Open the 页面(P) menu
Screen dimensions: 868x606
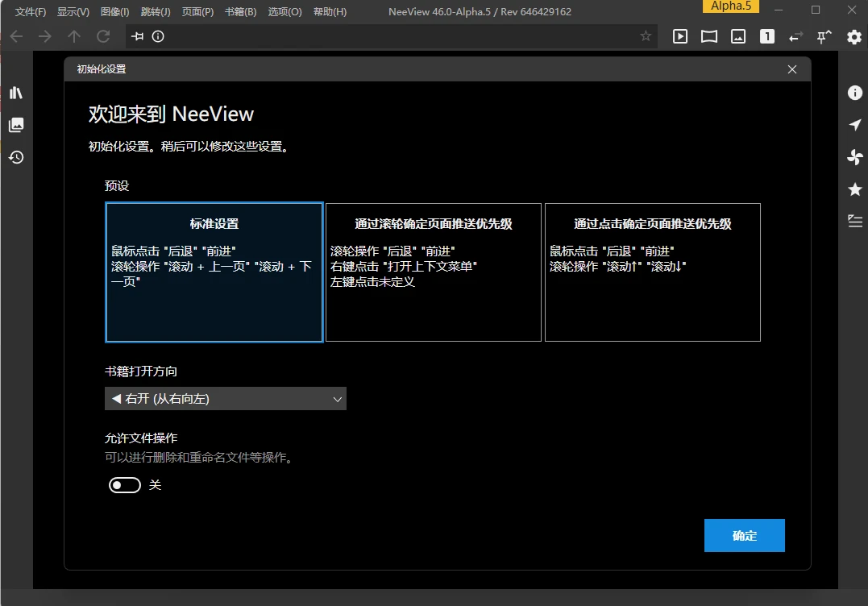[197, 11]
